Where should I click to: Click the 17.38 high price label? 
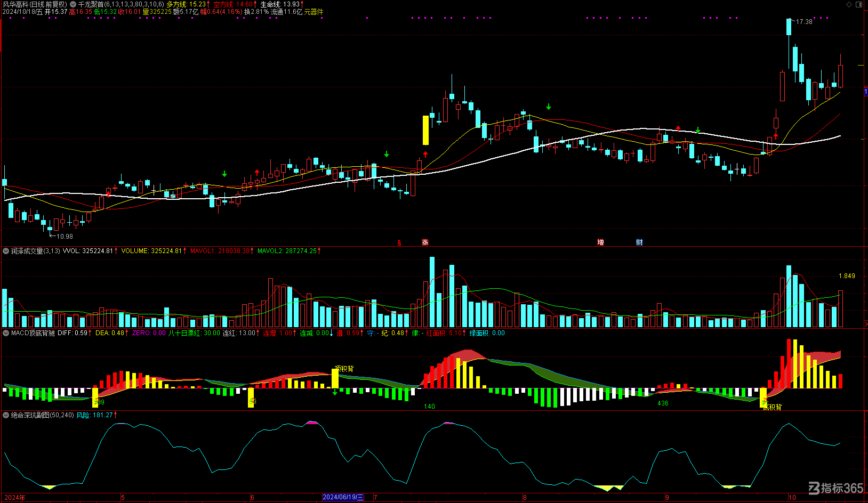coord(804,22)
